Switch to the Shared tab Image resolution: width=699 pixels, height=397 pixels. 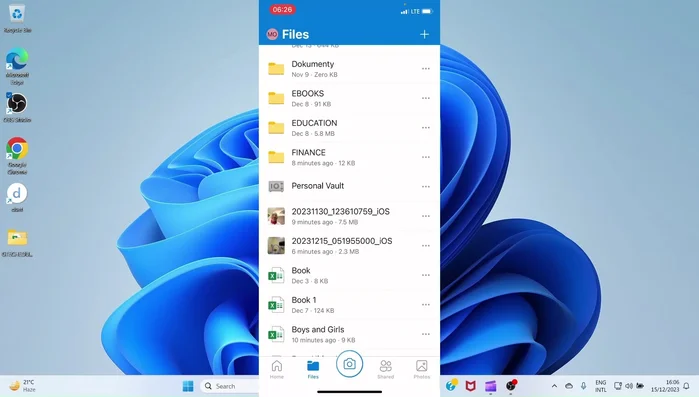[x=385, y=369]
